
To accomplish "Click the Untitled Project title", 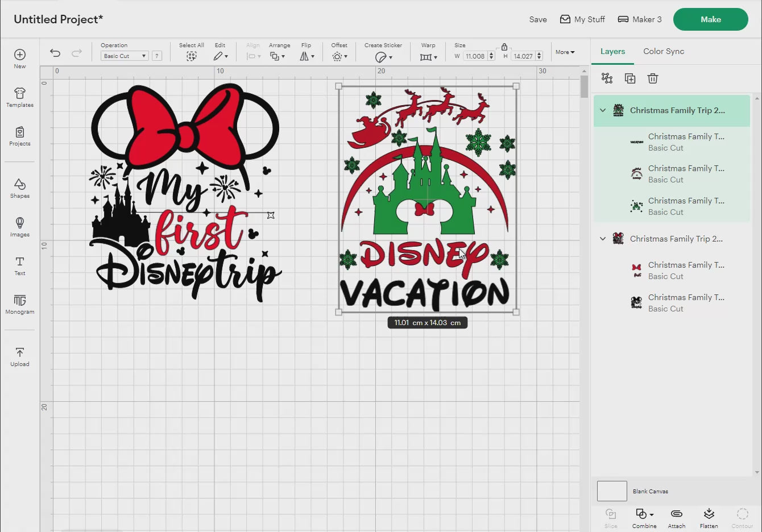I will point(59,19).
